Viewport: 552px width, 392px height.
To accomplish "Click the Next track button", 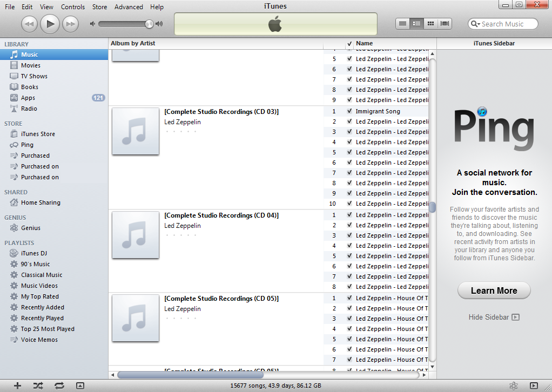I will (x=70, y=24).
